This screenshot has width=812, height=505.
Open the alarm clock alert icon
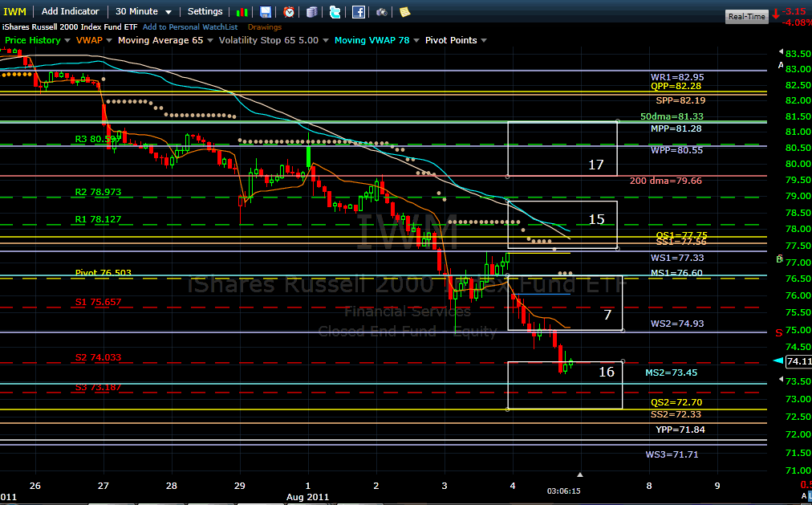pyautogui.click(x=289, y=12)
